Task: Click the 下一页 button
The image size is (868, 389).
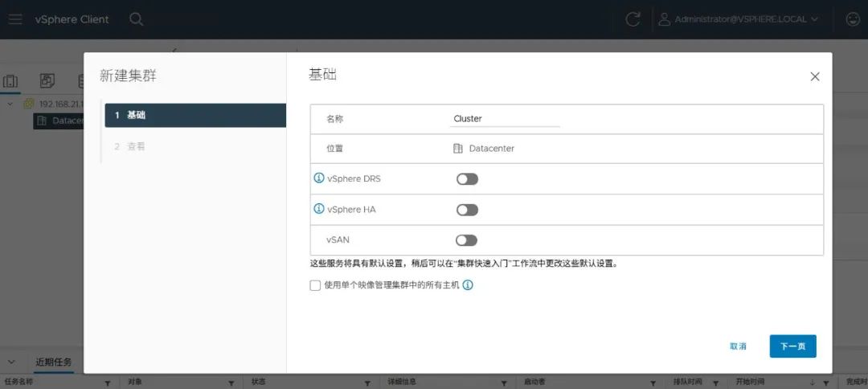Action: coord(792,346)
